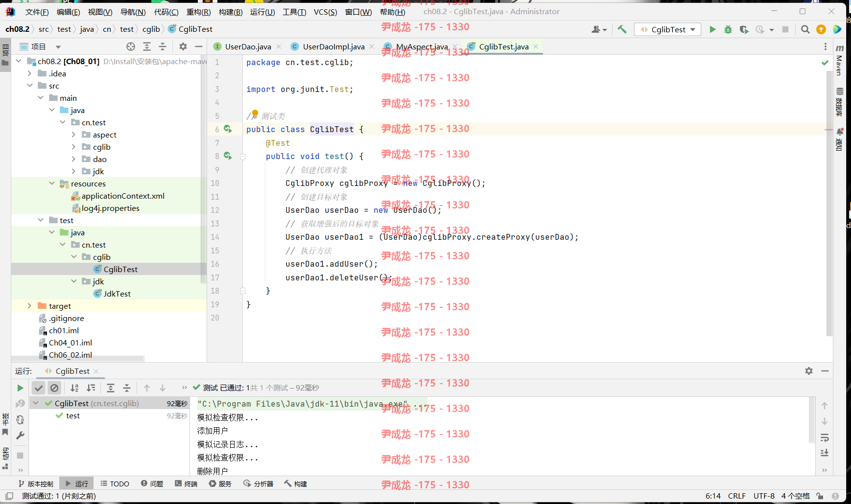The image size is (851, 504).
Task: Click run gutter icon beside class CglibTest
Action: click(228, 129)
